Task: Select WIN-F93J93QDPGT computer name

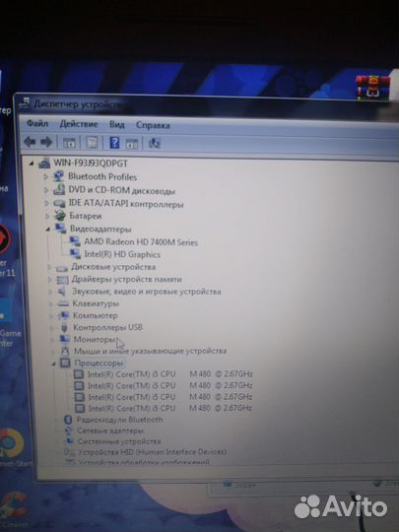Action: [91, 164]
